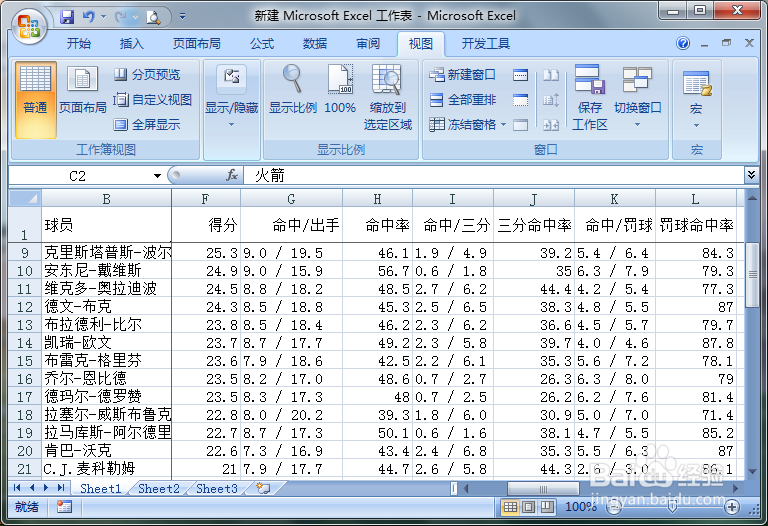Image resolution: width=768 pixels, height=526 pixels.
Task: Open the 开发工具 (Developer) tab
Action: [486, 44]
